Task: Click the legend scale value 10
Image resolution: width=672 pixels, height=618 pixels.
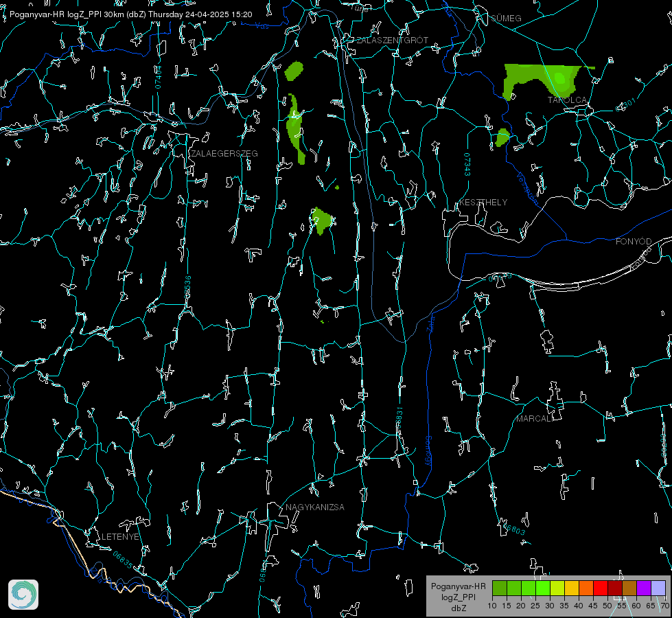Action: 492,606
